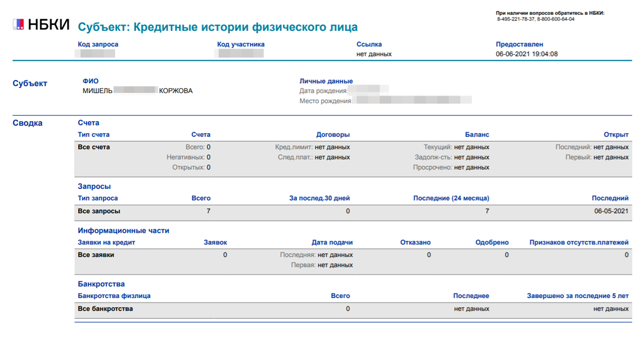Click the 'Заявки на кредит' column header

107,242
